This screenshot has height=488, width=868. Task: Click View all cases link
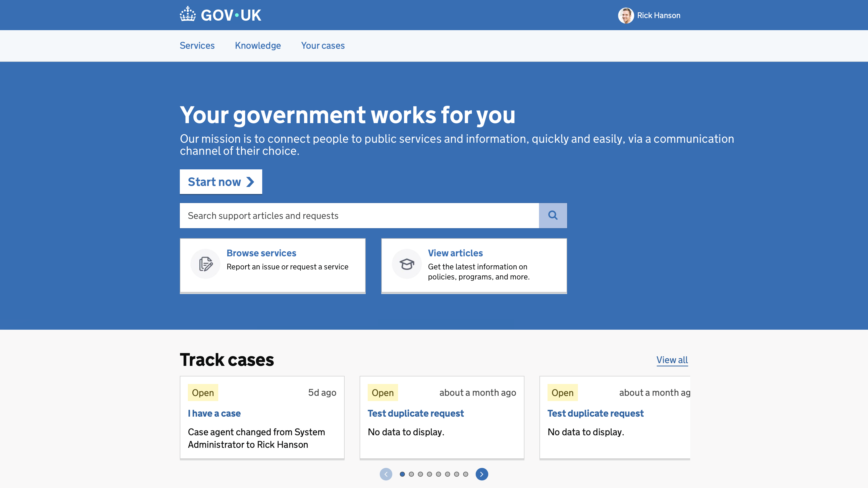tap(672, 360)
